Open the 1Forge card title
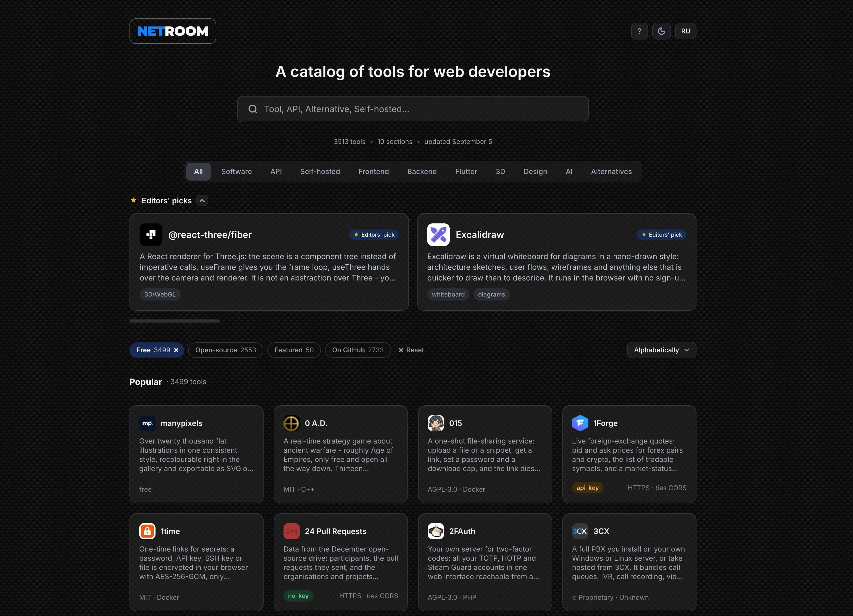Viewport: 853px width, 616px height. click(x=605, y=423)
